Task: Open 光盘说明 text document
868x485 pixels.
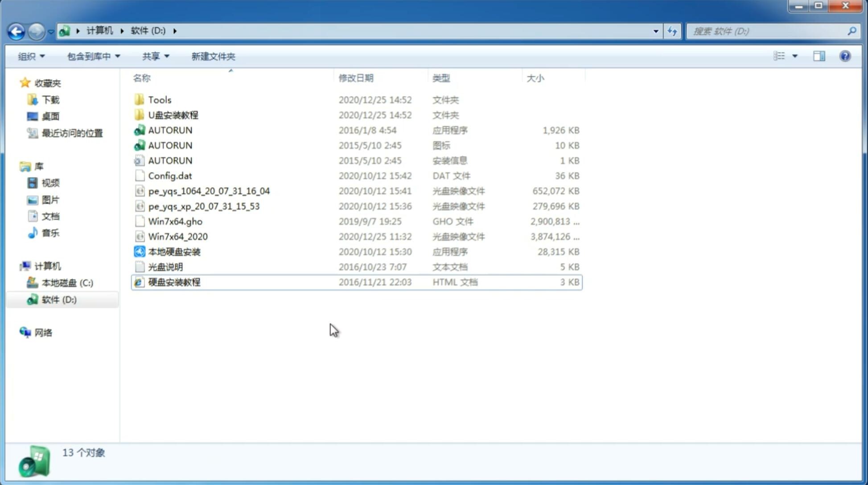Action: 165,266
